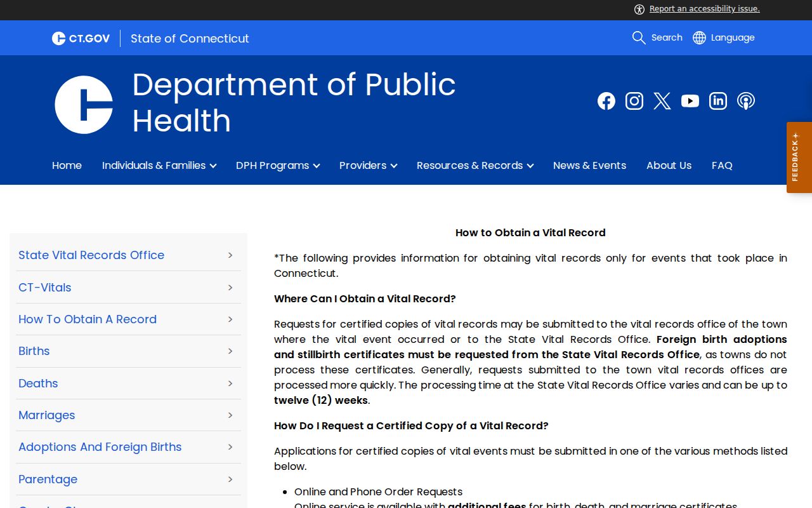This screenshot has height=508, width=812.
Task: Open News & Events in the navigation
Action: 589,165
